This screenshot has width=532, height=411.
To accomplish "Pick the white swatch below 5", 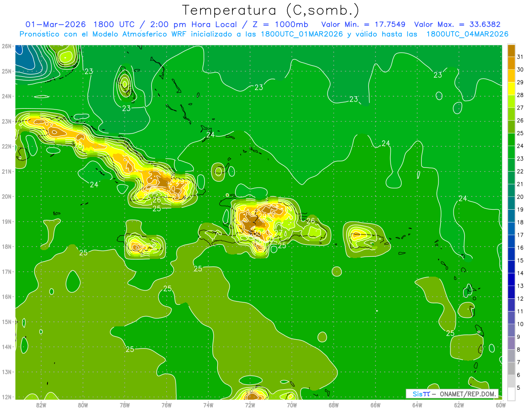I will (x=511, y=394).
